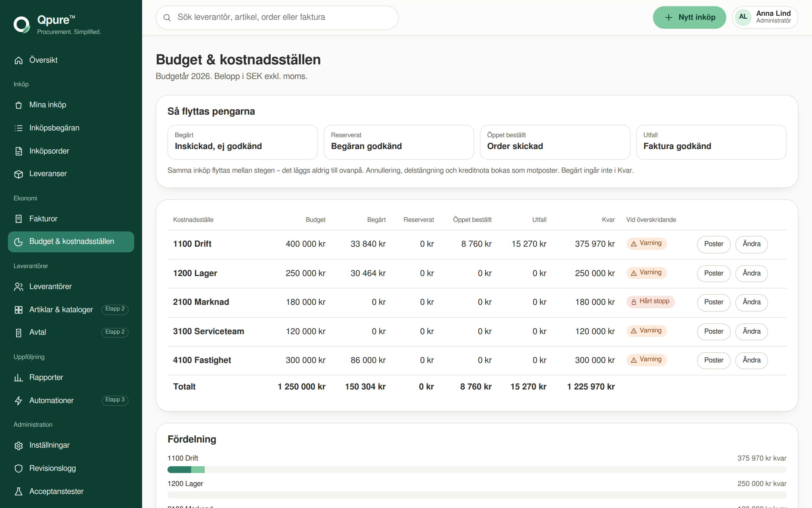Click the Revisionslogg shield icon
Screen dimensions: 812x508
click(x=18, y=468)
